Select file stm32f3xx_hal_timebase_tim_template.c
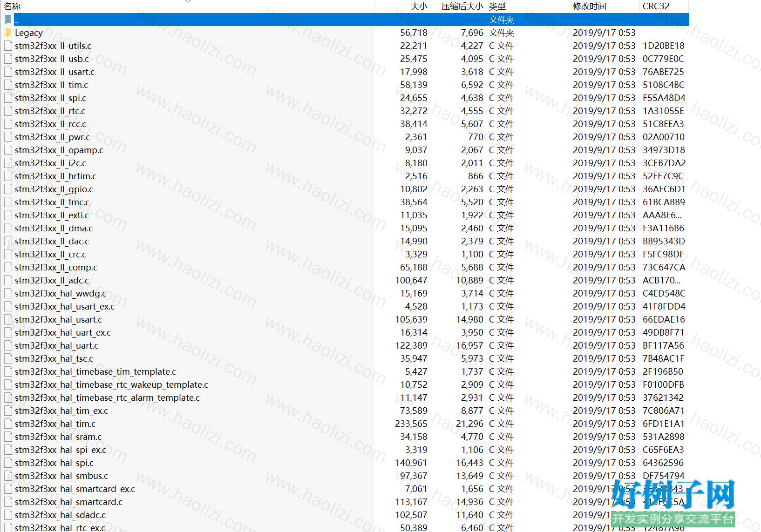 (x=95, y=371)
